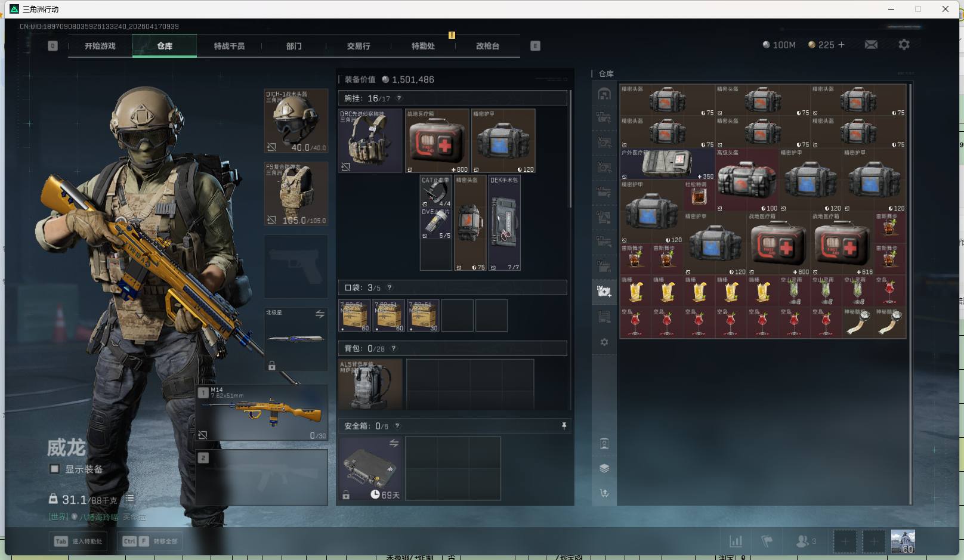Click the E next tab key icon

(535, 46)
